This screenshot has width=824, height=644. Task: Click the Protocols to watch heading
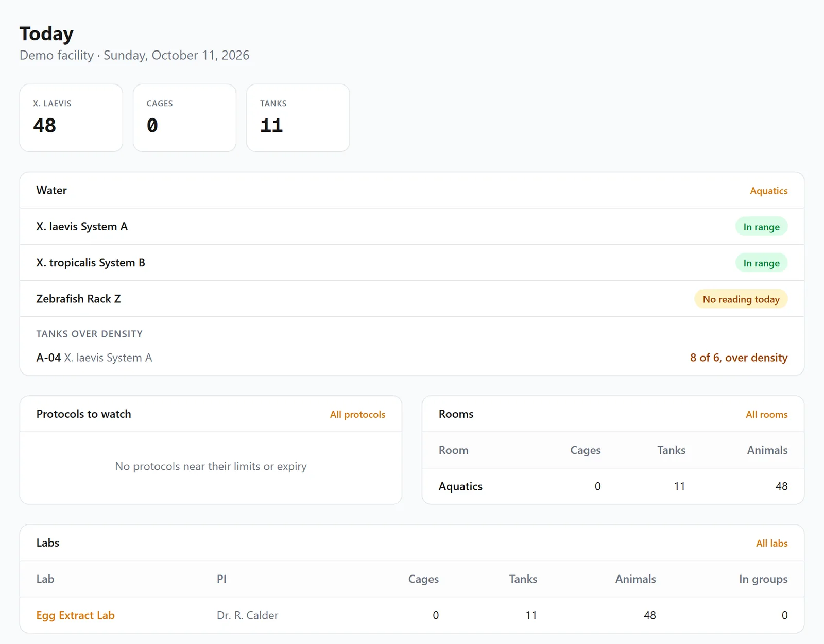(x=83, y=414)
